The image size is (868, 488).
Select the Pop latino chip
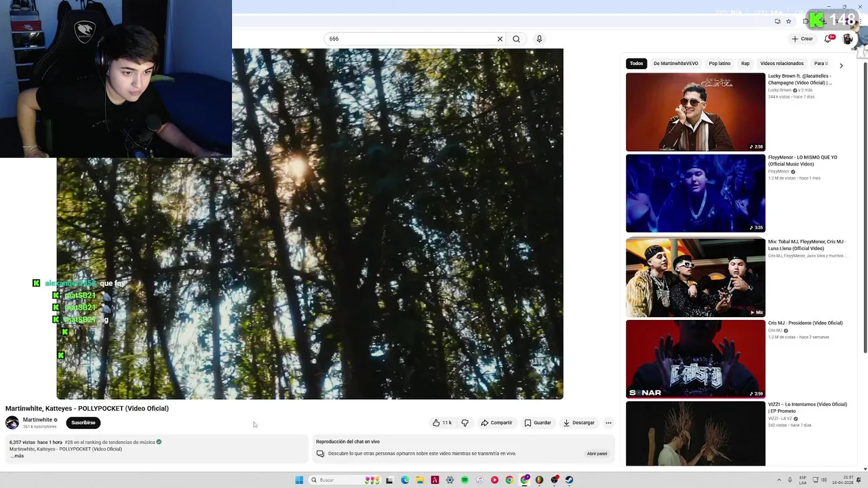pyautogui.click(x=719, y=64)
